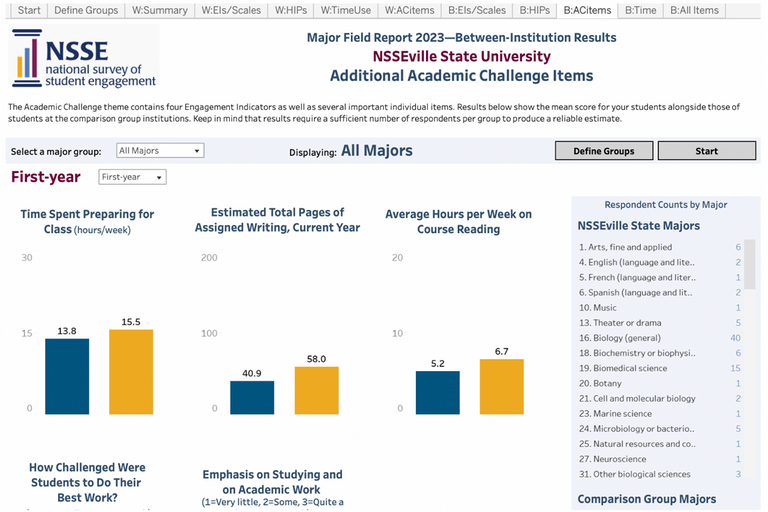The height and width of the screenshot is (512, 768).
Task: Click count 15 beside Biomedical science
Action: (x=736, y=368)
